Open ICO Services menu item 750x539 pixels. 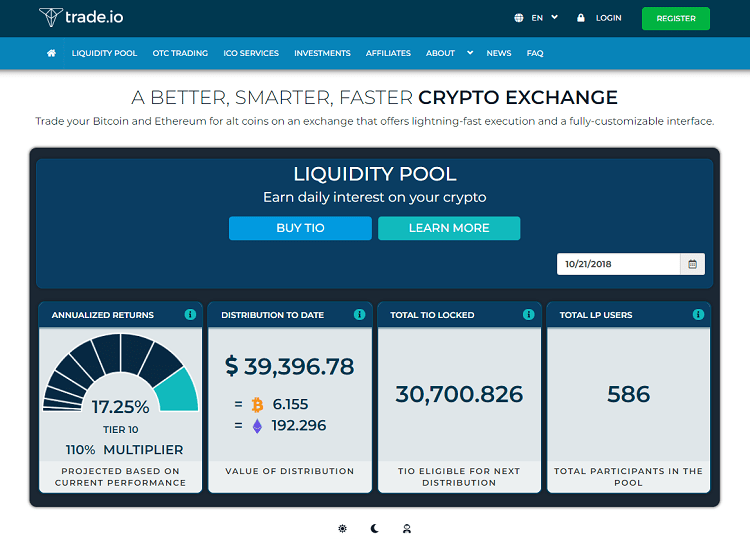click(x=251, y=53)
